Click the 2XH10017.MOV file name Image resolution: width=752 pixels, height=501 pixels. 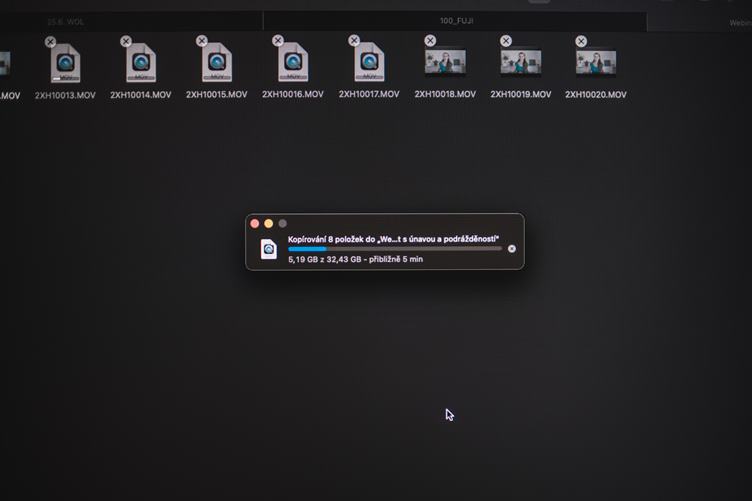[369, 94]
